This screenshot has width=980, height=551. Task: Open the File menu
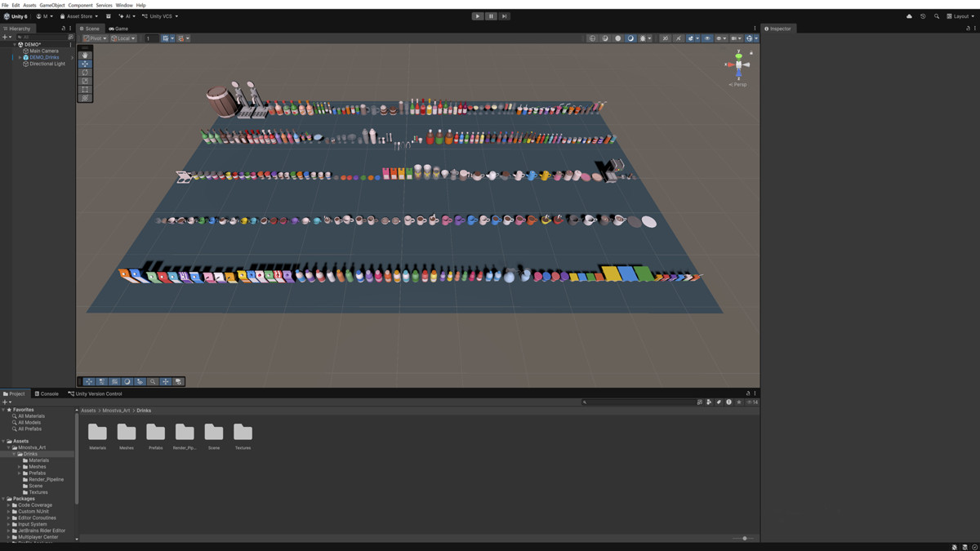point(5,5)
